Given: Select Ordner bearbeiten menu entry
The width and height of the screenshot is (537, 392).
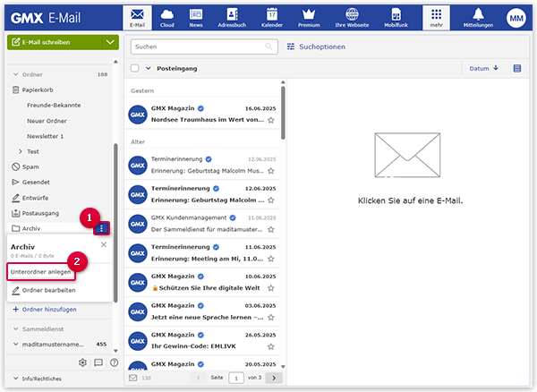Looking at the screenshot, I should [x=44, y=290].
